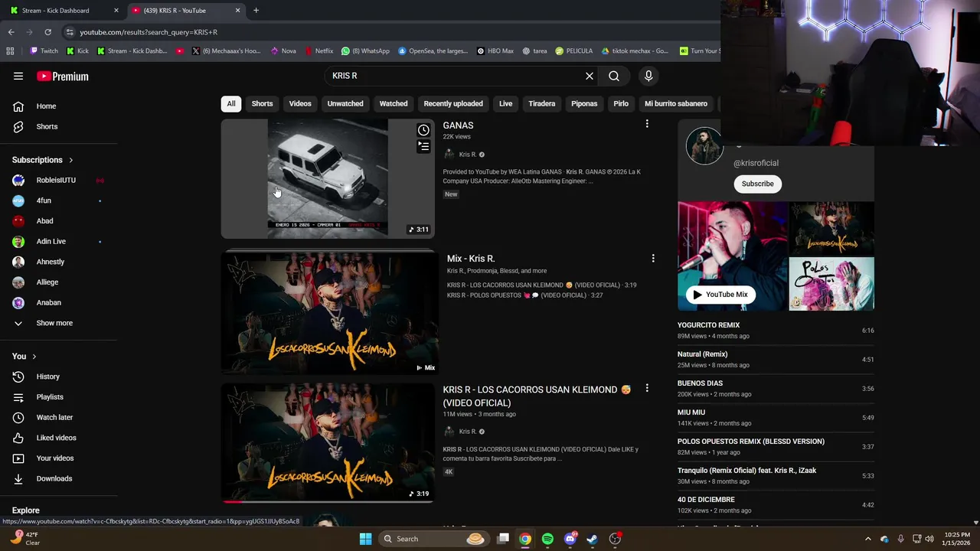Open the Windows Start menu

click(x=365, y=539)
